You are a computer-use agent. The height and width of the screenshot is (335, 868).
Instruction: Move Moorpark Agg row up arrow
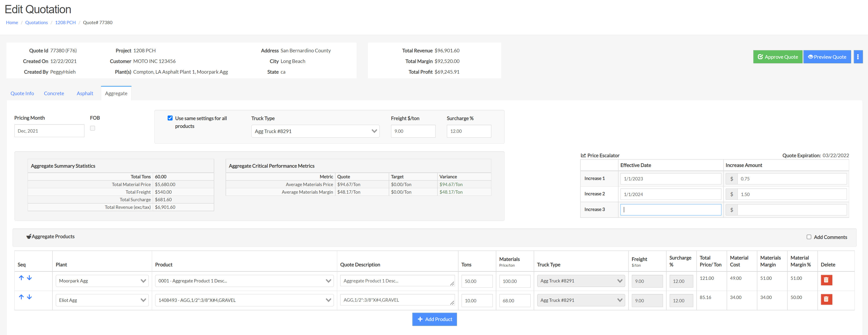[x=21, y=278]
